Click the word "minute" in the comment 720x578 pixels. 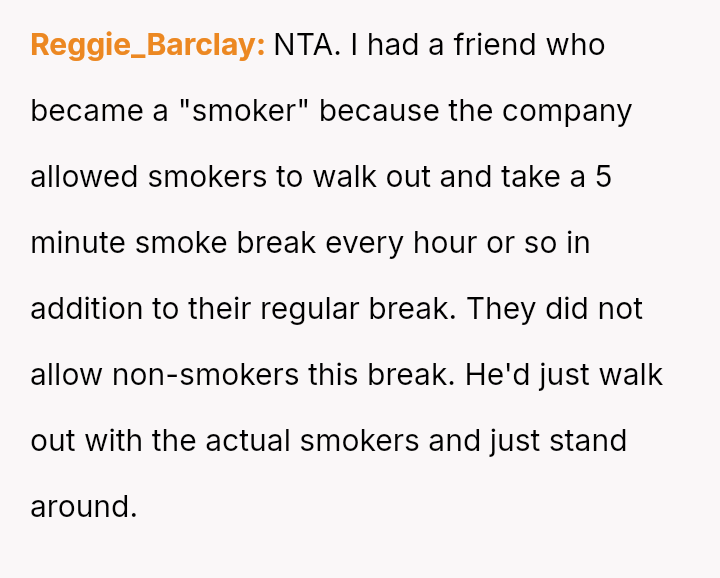(78, 243)
